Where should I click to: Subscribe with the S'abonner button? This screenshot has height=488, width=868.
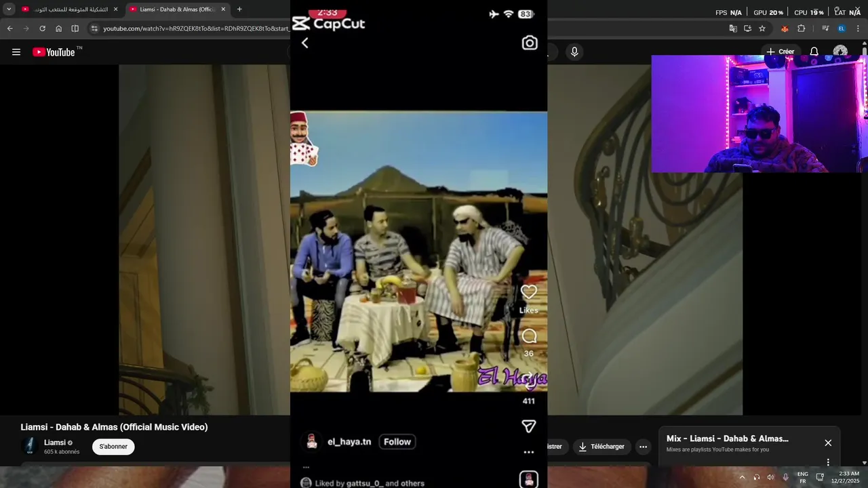(x=113, y=447)
